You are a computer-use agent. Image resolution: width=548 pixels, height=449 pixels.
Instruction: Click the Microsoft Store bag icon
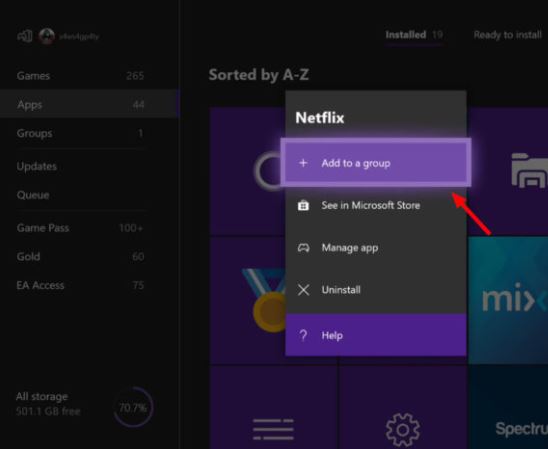coord(303,205)
